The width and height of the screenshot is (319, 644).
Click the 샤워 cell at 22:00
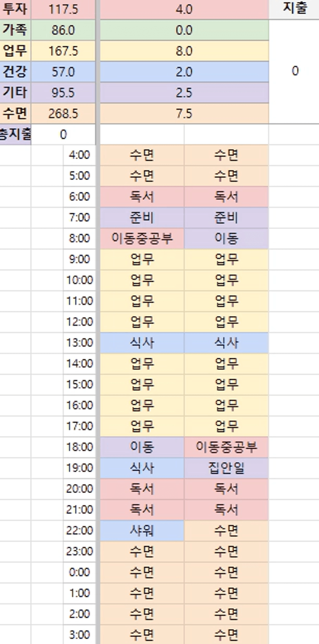click(x=142, y=530)
